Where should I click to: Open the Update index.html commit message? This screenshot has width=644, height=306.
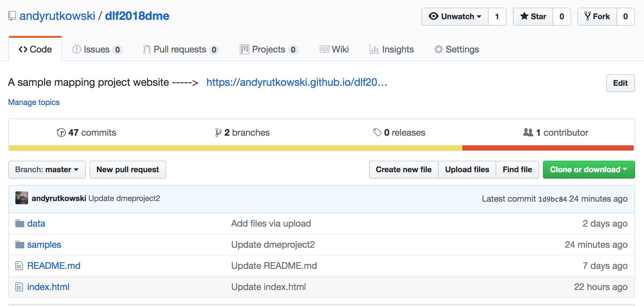pyautogui.click(x=269, y=287)
